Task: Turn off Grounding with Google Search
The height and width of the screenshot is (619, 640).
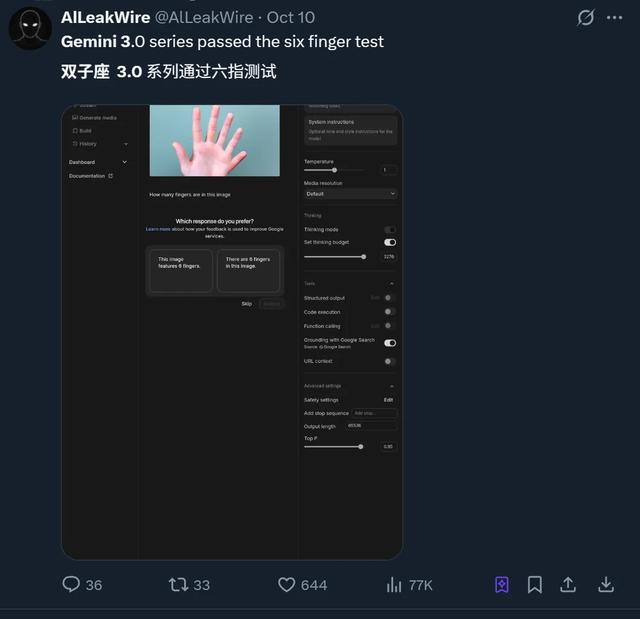Action: click(x=390, y=343)
